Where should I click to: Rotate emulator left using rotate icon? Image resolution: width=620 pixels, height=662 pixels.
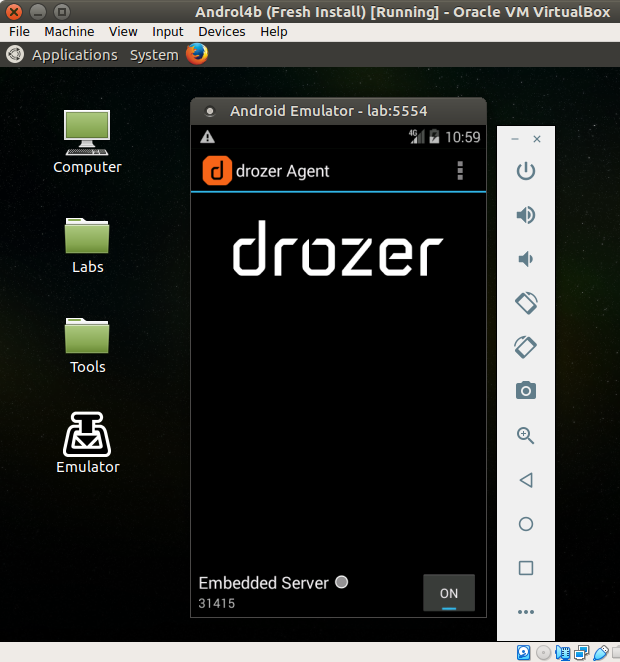[x=525, y=302]
